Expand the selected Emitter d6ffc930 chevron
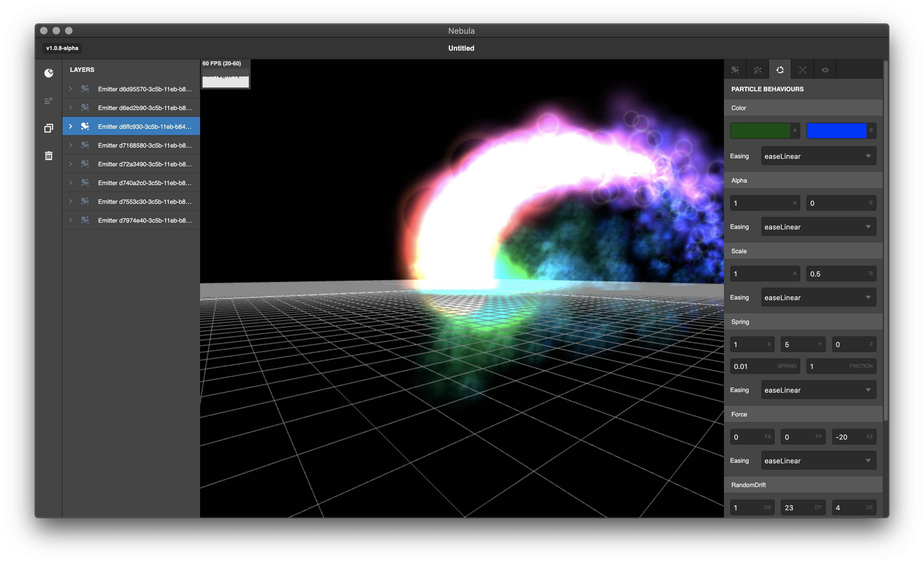This screenshot has width=924, height=564. click(71, 126)
